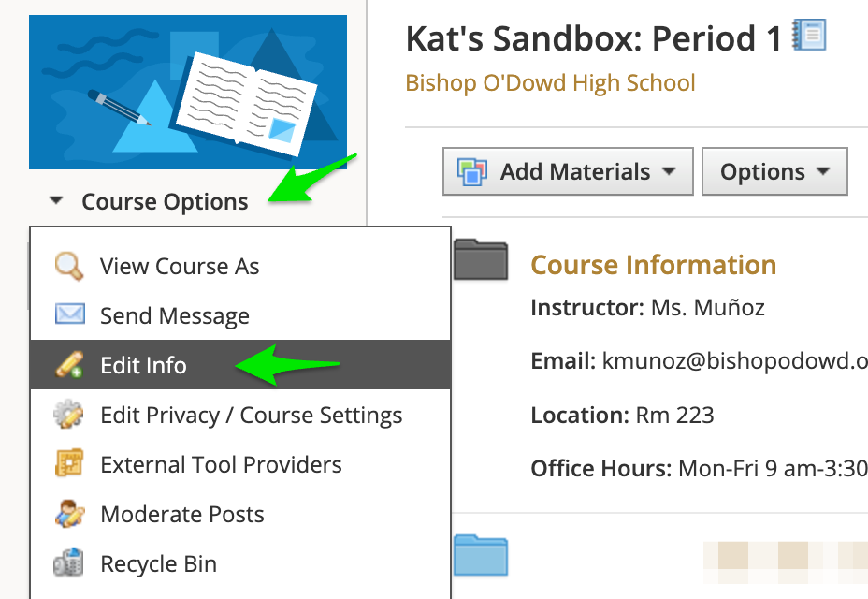This screenshot has width=868, height=599.
Task: Select Edit Info from the menu
Action: [x=143, y=365]
